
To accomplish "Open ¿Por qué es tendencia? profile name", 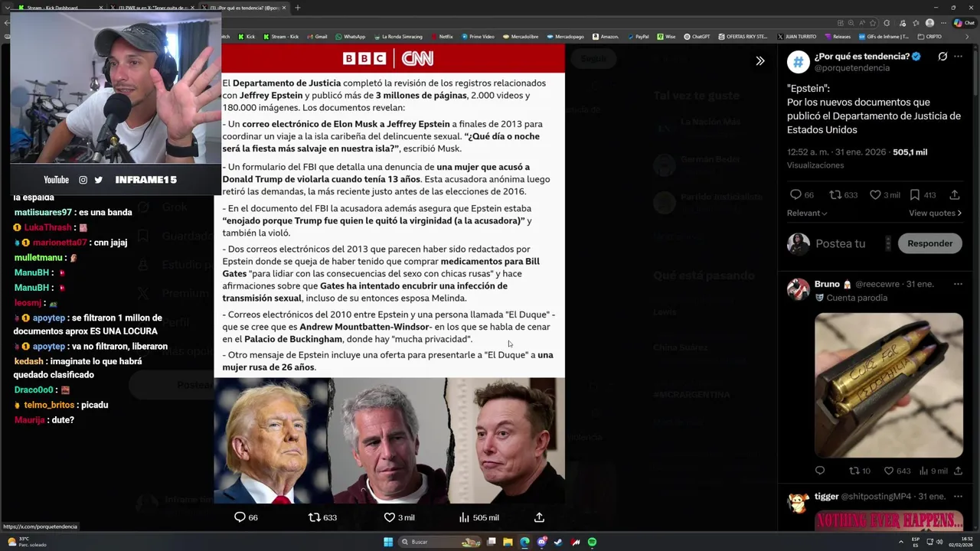I will (861, 56).
